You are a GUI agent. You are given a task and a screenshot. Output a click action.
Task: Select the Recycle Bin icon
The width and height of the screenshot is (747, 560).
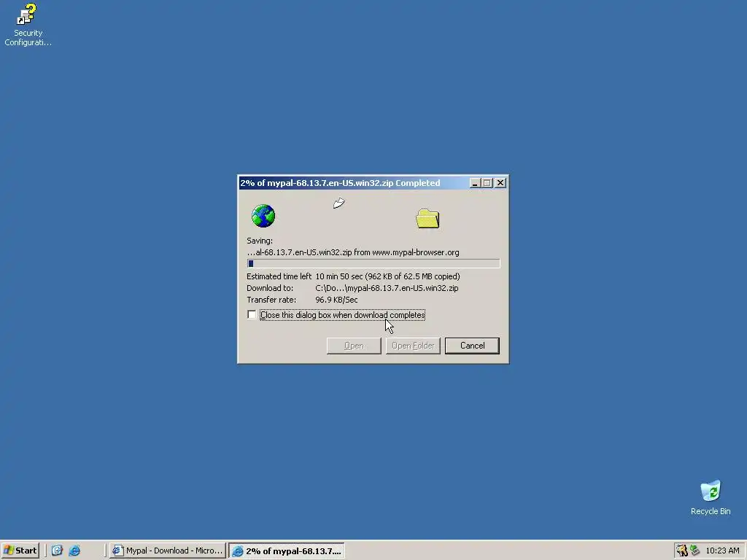tap(711, 497)
